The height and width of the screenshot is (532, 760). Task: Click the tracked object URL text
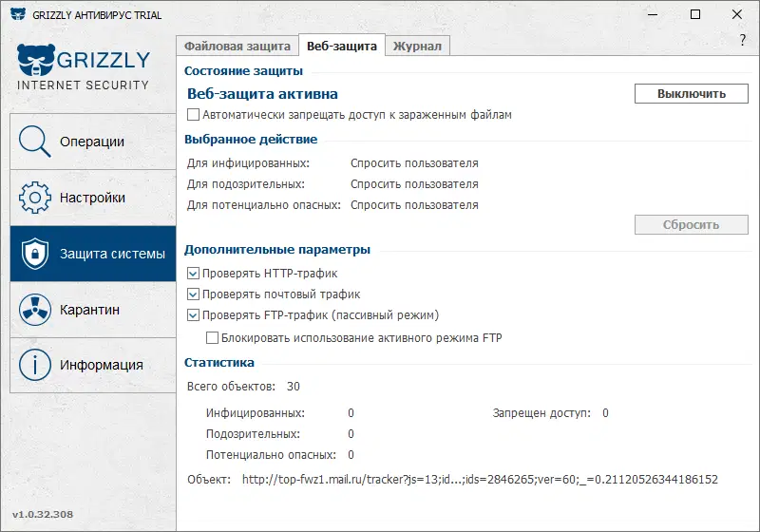click(480, 480)
